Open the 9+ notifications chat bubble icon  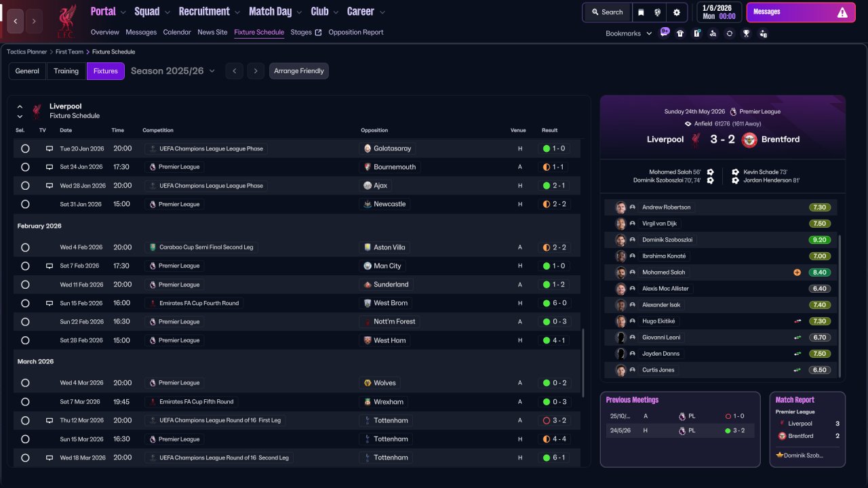click(x=665, y=33)
